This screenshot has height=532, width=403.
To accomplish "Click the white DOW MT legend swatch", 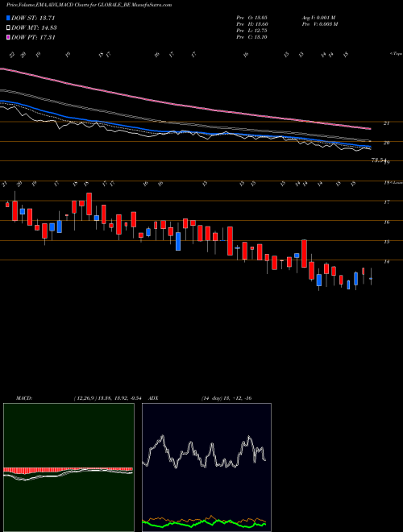I will click(x=9, y=28).
